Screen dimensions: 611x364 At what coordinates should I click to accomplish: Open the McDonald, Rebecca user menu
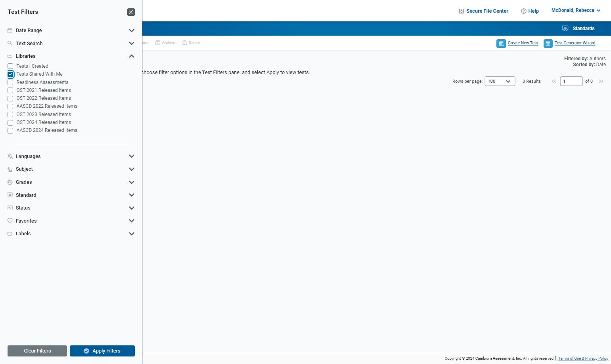pos(576,10)
